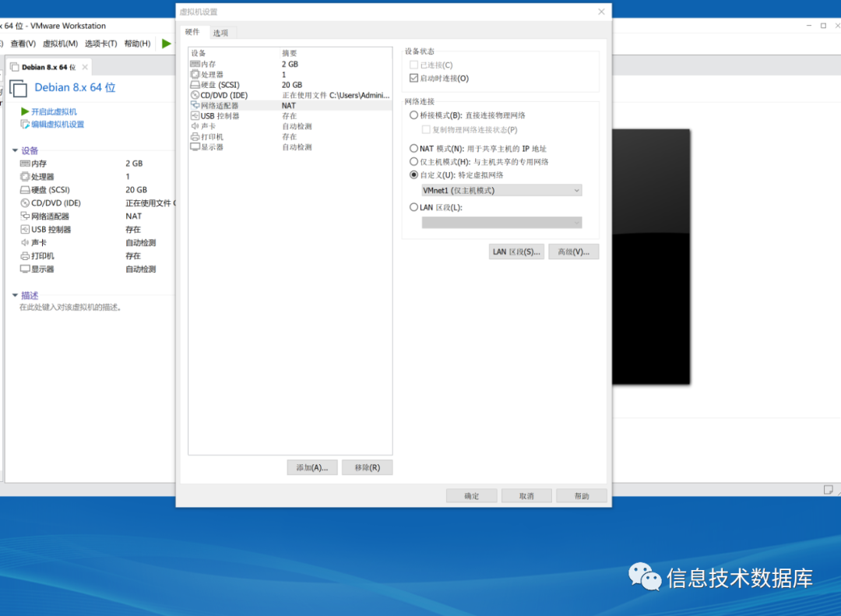This screenshot has height=616, width=841.
Task: Select the processor (处理器) icon in the settings dialog list
Action: pyautogui.click(x=195, y=74)
